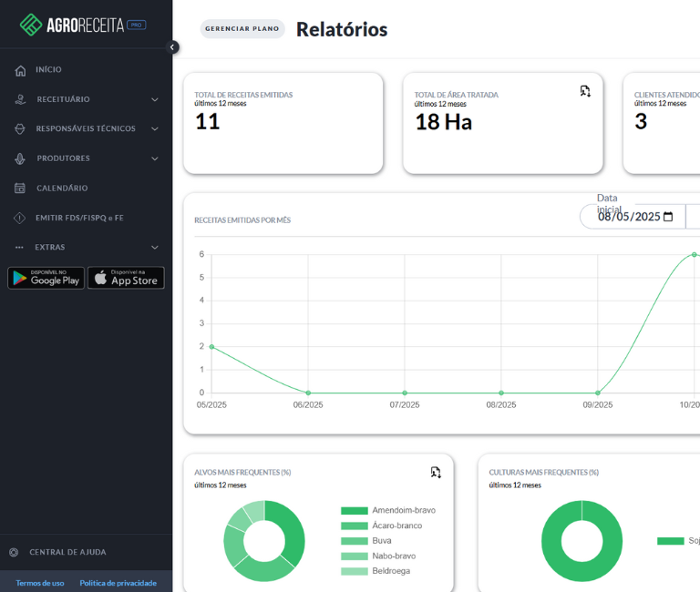Screen dimensions: 700x592
Task: Open Get it on Google Play badge
Action: point(46,278)
